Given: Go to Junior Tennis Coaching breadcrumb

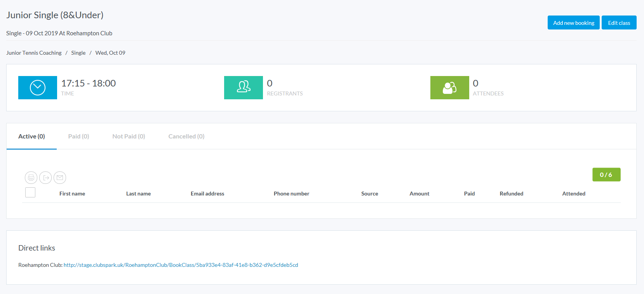Looking at the screenshot, I should click(34, 53).
